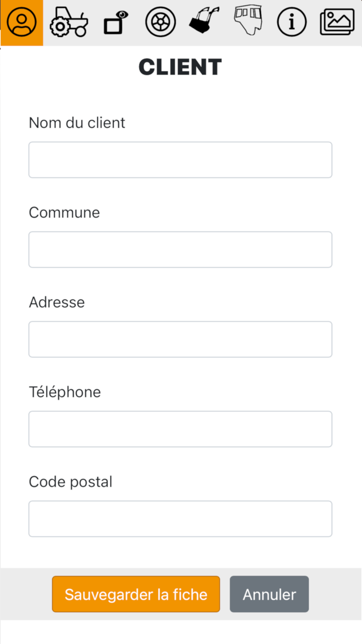Go to the wheel and tires icon
This screenshot has height=644, width=362.
[x=160, y=22]
